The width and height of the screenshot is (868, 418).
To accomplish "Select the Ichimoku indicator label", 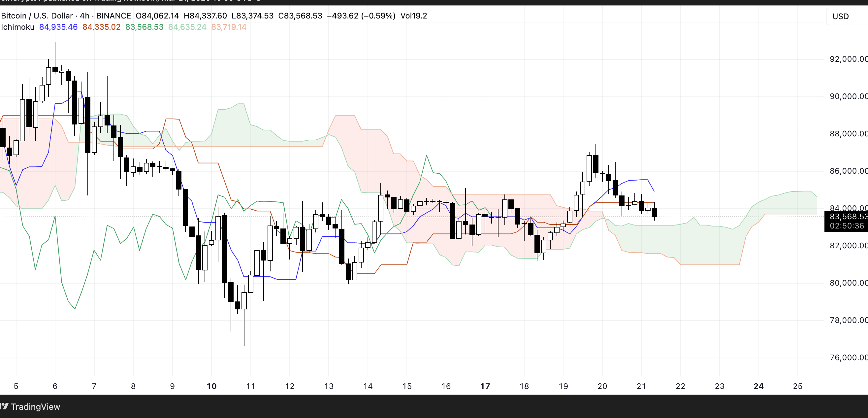I will click(x=17, y=27).
